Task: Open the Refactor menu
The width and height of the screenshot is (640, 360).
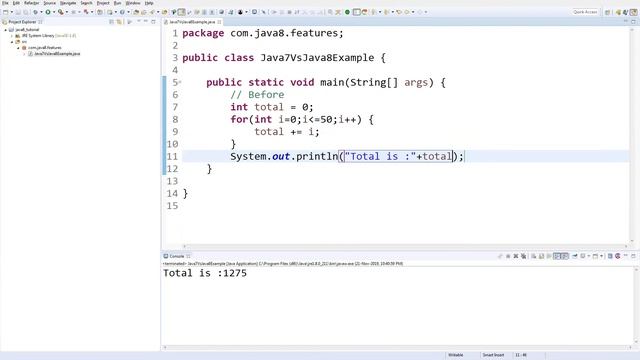Action: click(x=31, y=3)
